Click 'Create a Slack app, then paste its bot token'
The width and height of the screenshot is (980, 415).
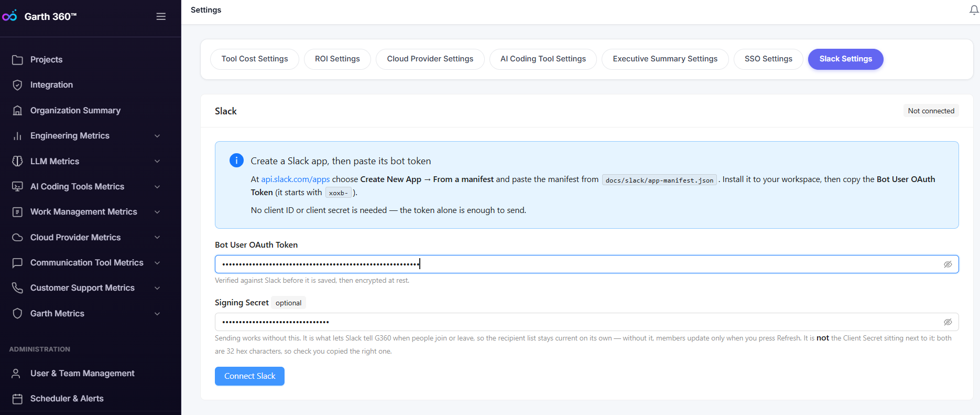(341, 161)
